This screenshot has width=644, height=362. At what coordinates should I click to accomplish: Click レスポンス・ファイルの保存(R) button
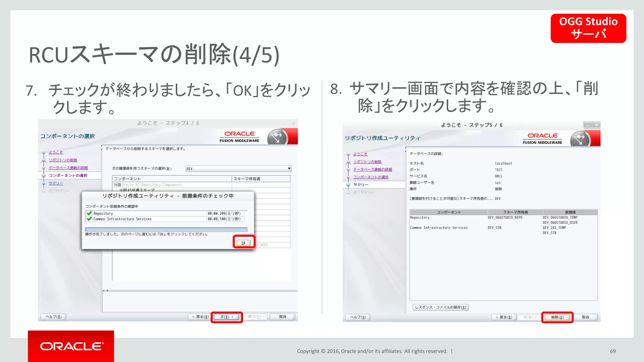pyautogui.click(x=441, y=307)
